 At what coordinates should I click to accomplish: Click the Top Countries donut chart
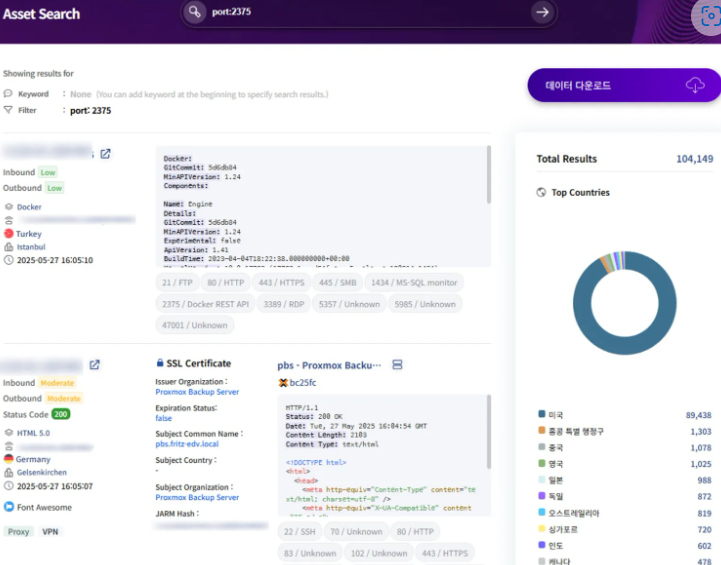(624, 302)
